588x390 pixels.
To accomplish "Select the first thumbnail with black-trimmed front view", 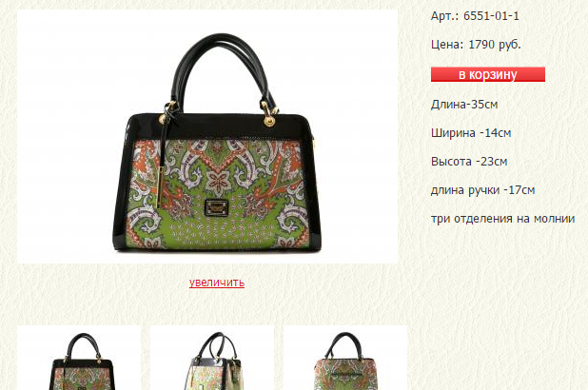I will pyautogui.click(x=79, y=358).
